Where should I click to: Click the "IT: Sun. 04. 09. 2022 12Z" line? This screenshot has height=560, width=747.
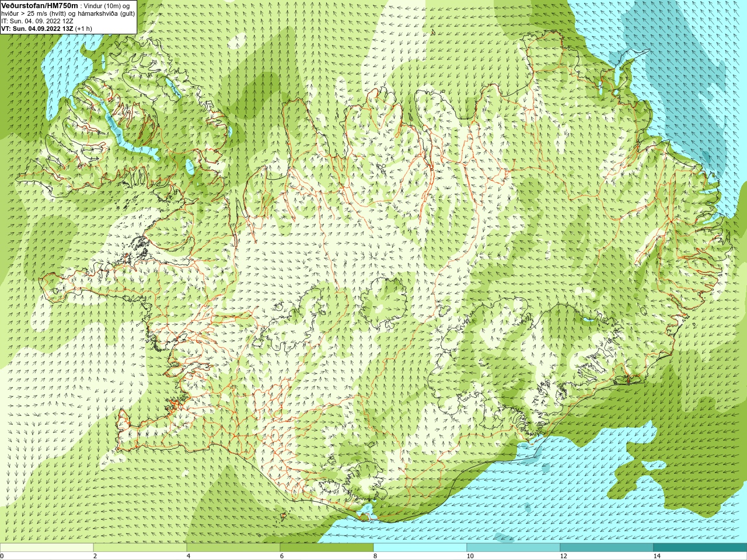click(37, 21)
